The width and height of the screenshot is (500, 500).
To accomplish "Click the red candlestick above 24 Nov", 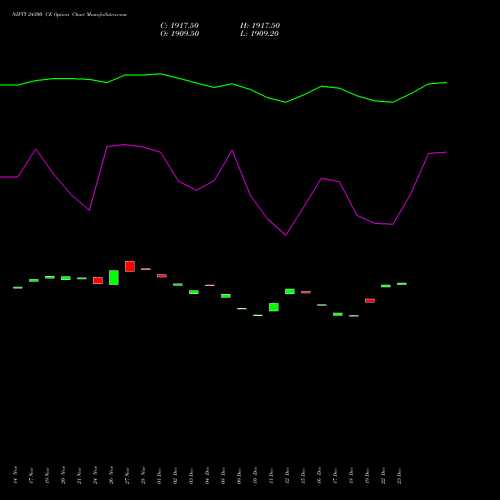I will [98, 280].
